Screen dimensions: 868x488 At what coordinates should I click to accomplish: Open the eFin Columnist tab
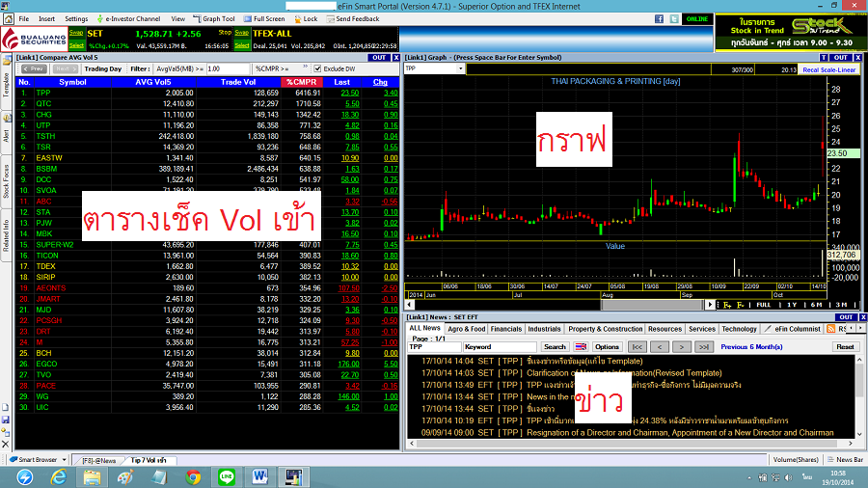tap(793, 329)
